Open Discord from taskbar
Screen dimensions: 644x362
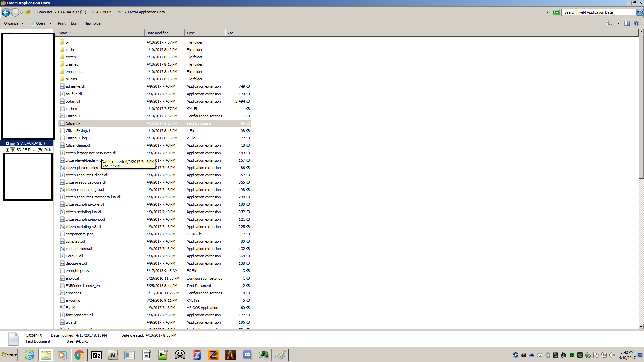247,355
